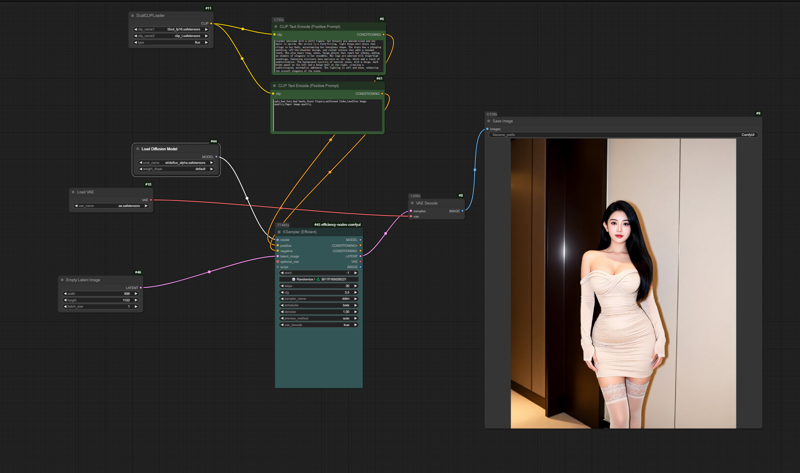Image resolution: width=800 pixels, height=473 pixels.
Task: Open the weight_dtype dropdown
Action: coord(176,169)
